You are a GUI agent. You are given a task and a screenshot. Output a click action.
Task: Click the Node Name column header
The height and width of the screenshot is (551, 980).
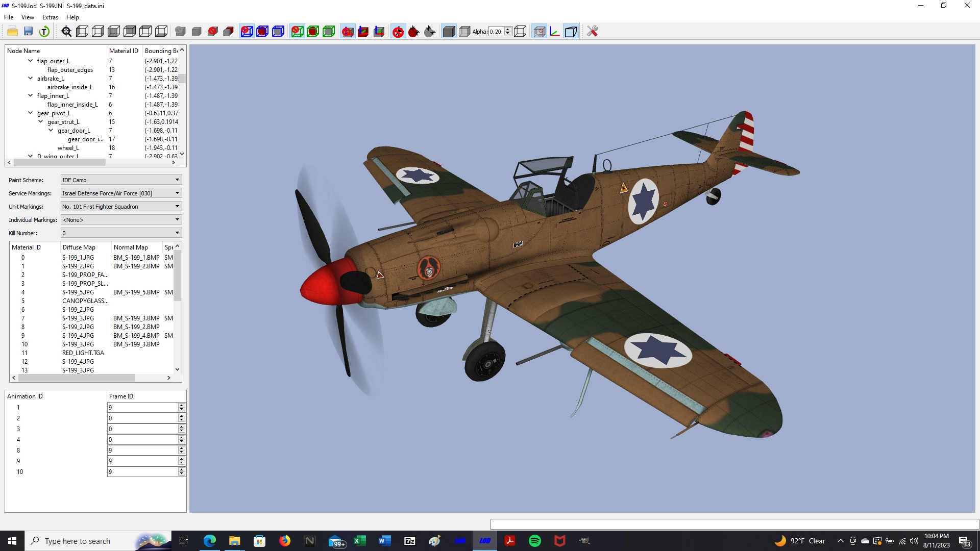(56, 51)
